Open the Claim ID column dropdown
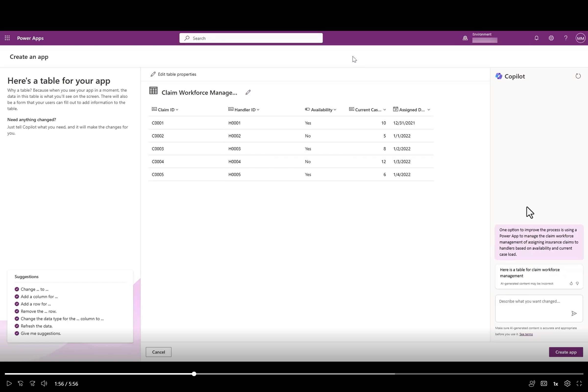Image resolution: width=588 pixels, height=392 pixels. point(177,110)
